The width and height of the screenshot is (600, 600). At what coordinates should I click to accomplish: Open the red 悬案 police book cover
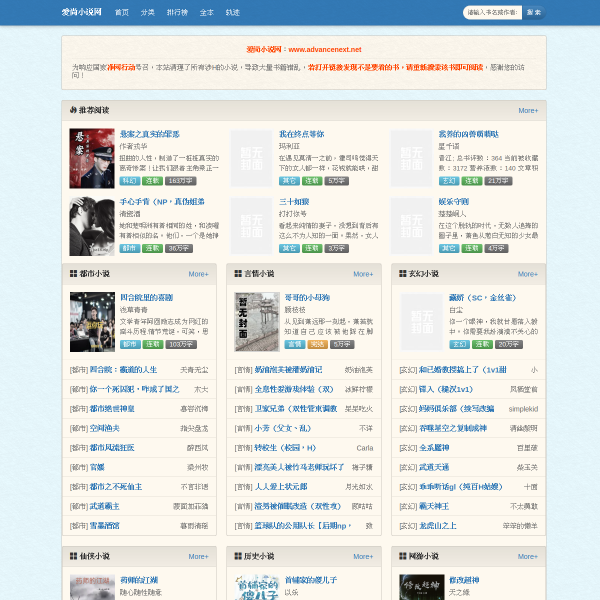pyautogui.click(x=92, y=158)
